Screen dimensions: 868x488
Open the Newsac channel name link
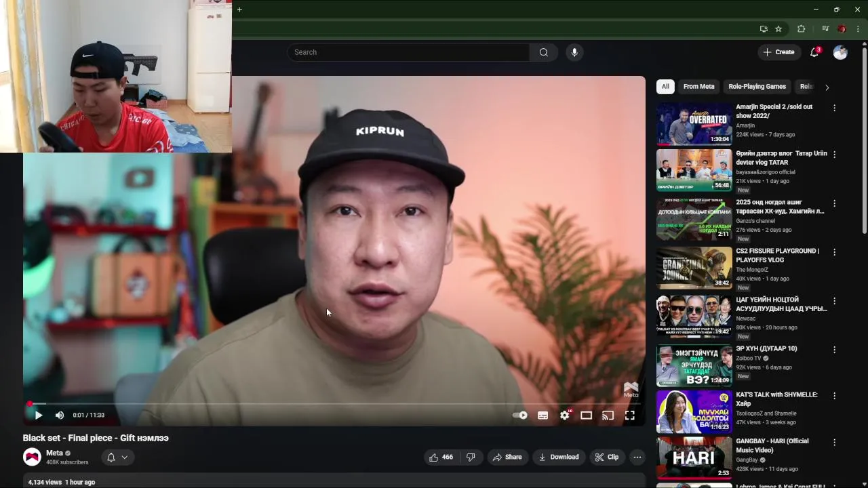746,318
